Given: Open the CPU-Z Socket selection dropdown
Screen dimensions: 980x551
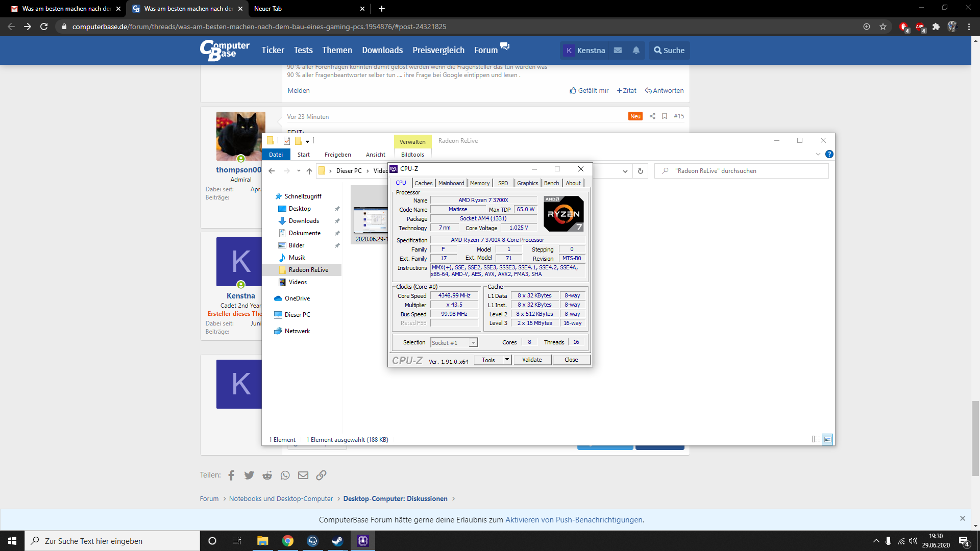Looking at the screenshot, I should pyautogui.click(x=473, y=343).
